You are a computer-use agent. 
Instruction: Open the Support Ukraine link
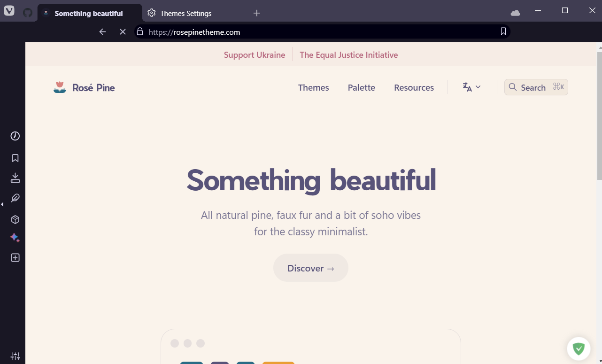(255, 54)
